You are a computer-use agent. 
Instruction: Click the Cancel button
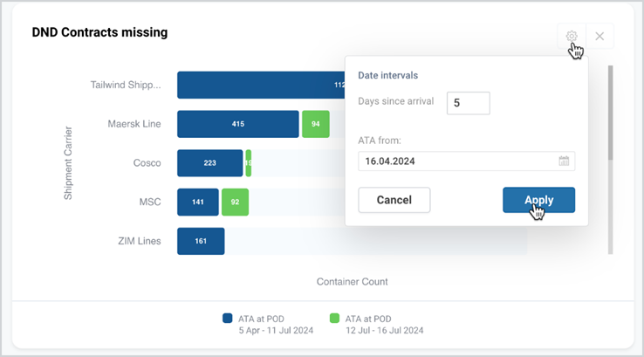tap(394, 200)
